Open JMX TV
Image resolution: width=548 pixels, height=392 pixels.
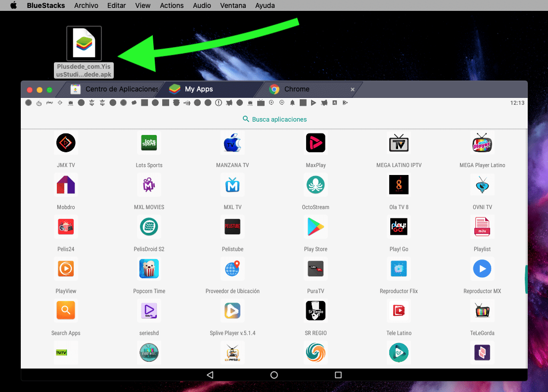(x=66, y=143)
